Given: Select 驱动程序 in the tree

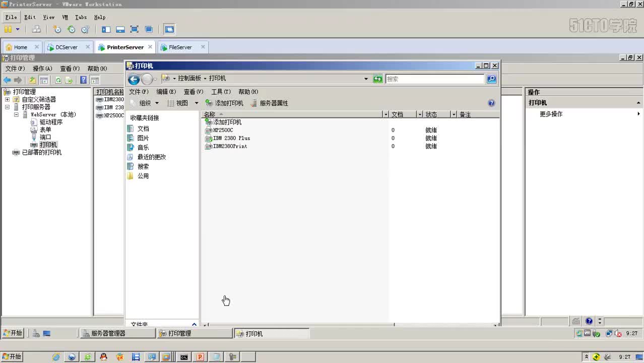Looking at the screenshot, I should [x=51, y=122].
